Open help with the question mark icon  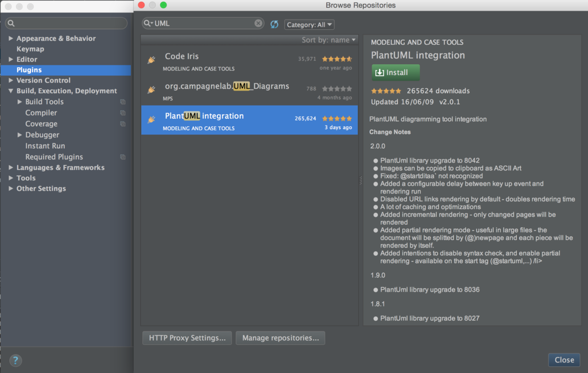(15, 360)
